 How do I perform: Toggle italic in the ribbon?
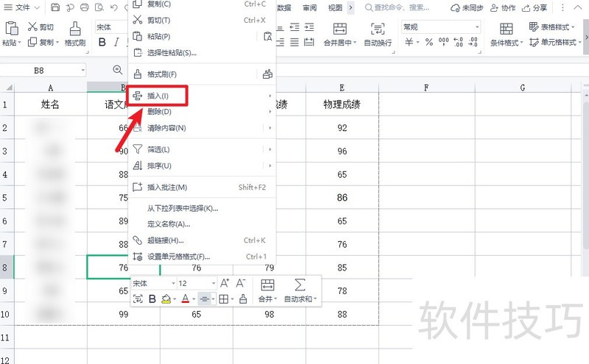click(x=116, y=42)
